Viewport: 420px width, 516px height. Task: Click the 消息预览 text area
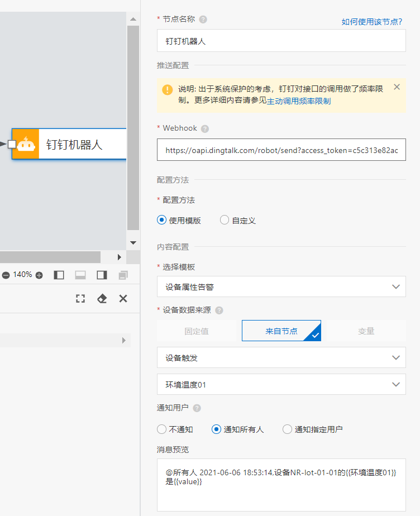281,485
